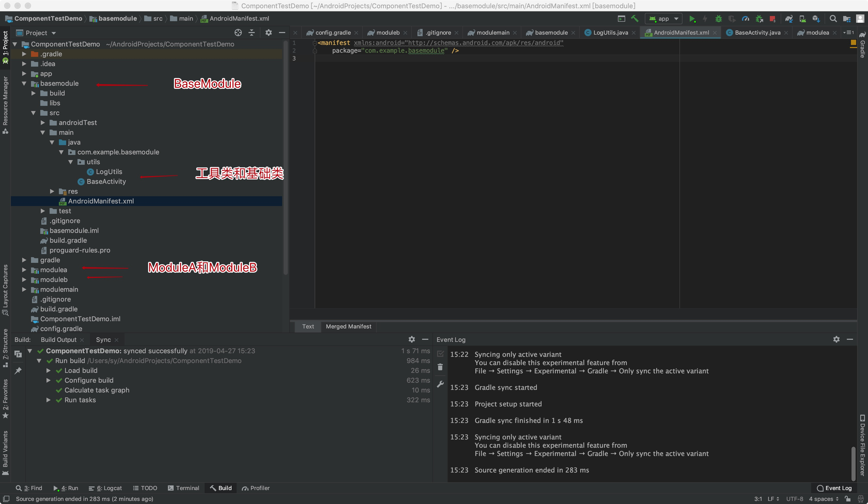This screenshot has height=504, width=868.
Task: Click the Event Log button in the status bar
Action: coord(834,488)
